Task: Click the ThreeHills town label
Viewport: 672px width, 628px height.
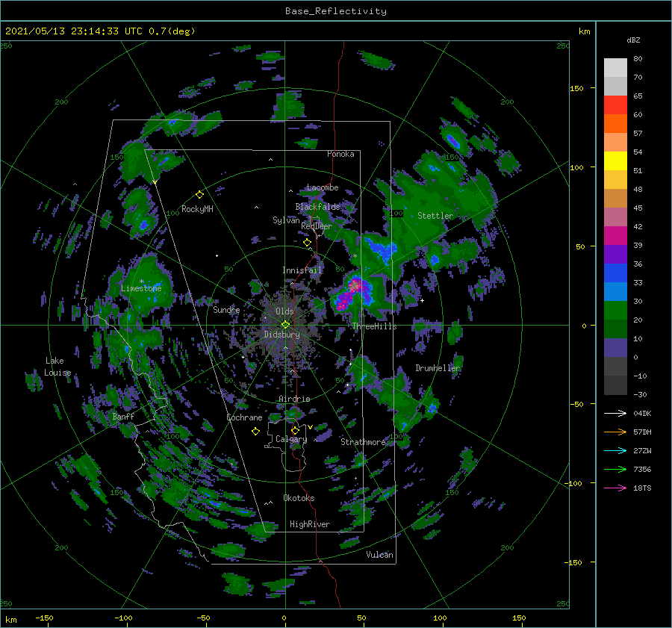Action: click(x=374, y=326)
